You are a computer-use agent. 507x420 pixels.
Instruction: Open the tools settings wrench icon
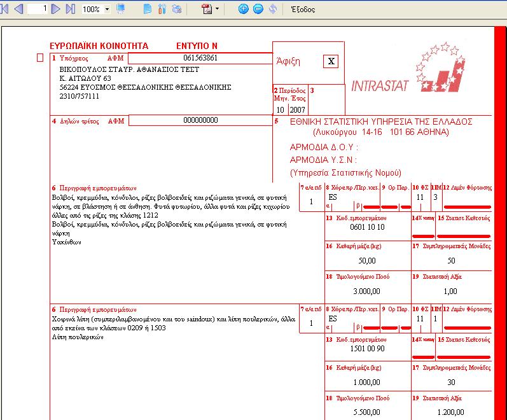162,9
